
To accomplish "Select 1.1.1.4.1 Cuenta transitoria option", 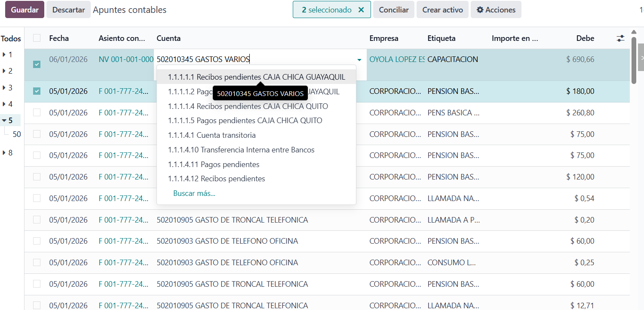I will point(212,135).
